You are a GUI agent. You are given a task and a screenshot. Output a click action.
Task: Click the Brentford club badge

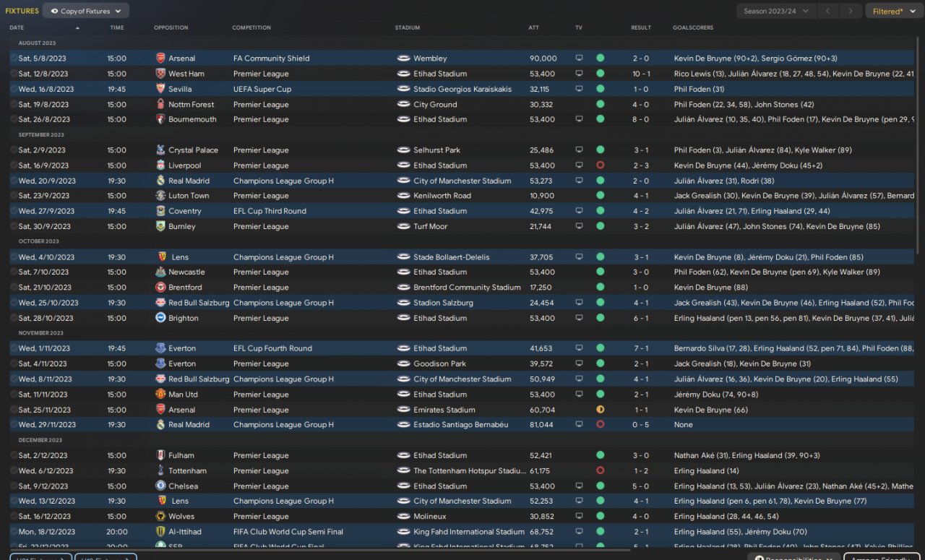(160, 288)
